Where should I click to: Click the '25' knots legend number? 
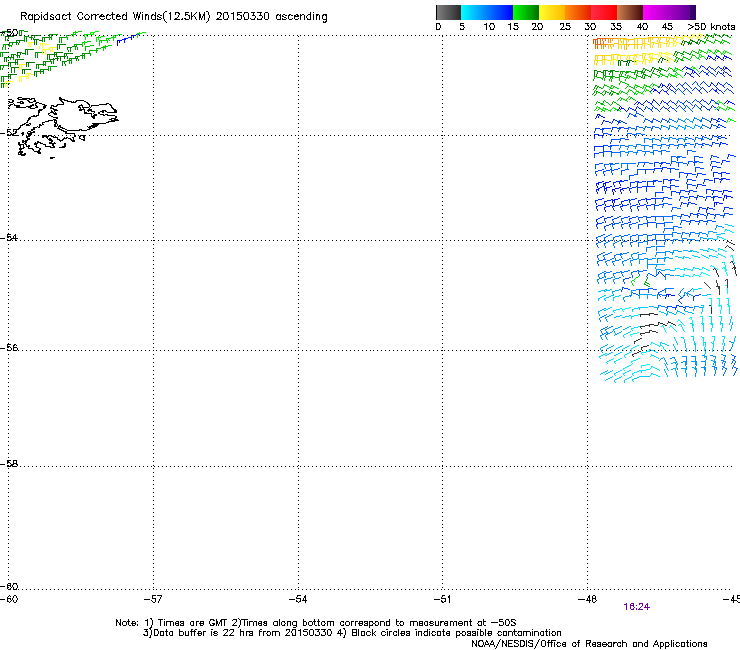[x=565, y=27]
